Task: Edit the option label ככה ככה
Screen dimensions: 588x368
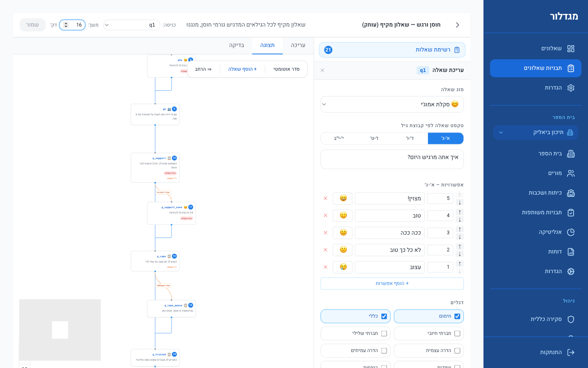Action: 390,233
